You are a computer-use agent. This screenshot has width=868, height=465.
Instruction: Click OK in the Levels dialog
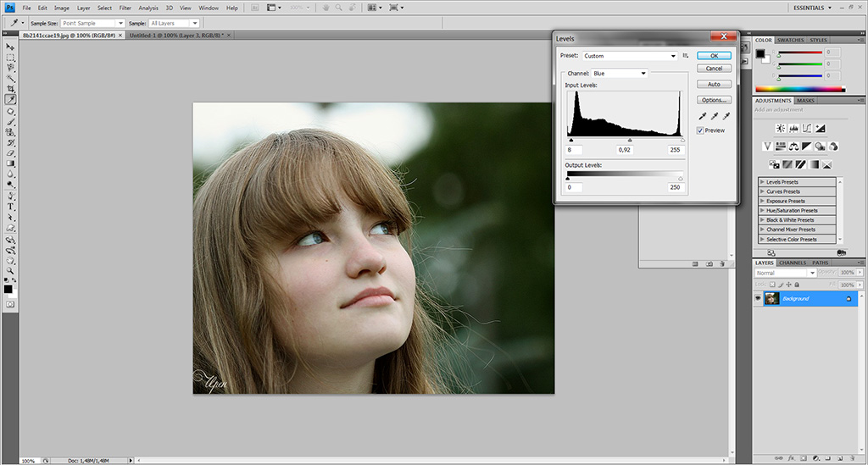(x=714, y=56)
